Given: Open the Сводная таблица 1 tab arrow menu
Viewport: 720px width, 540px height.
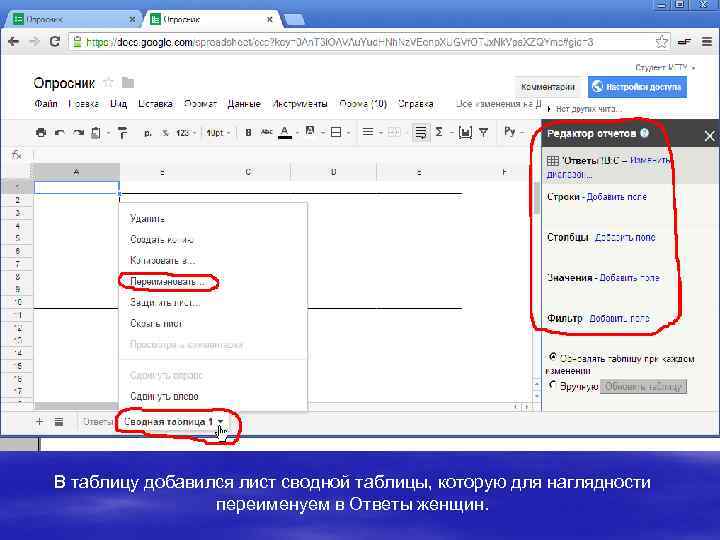Looking at the screenshot, I should point(221,422).
